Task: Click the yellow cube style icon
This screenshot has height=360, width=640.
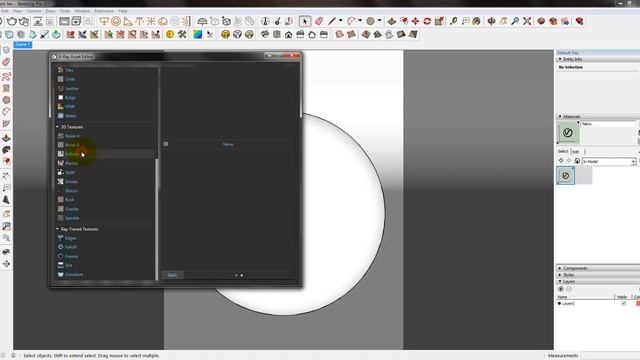Action: click(225, 35)
